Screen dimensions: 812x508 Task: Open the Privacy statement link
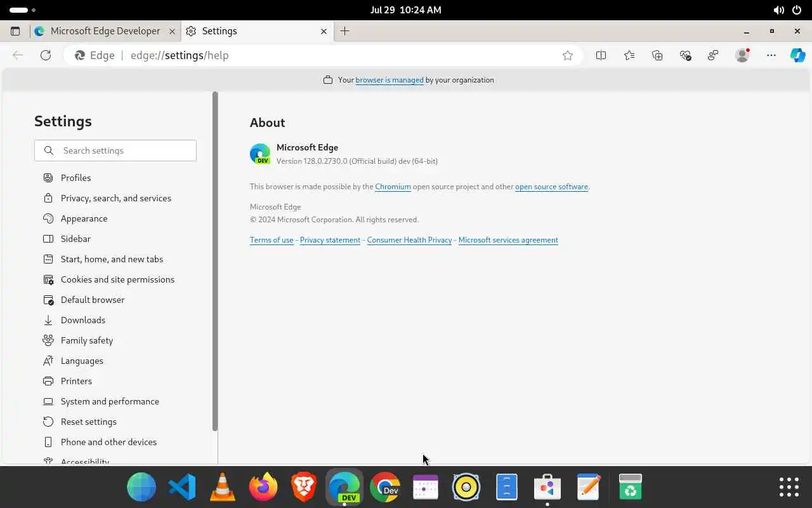coord(330,240)
